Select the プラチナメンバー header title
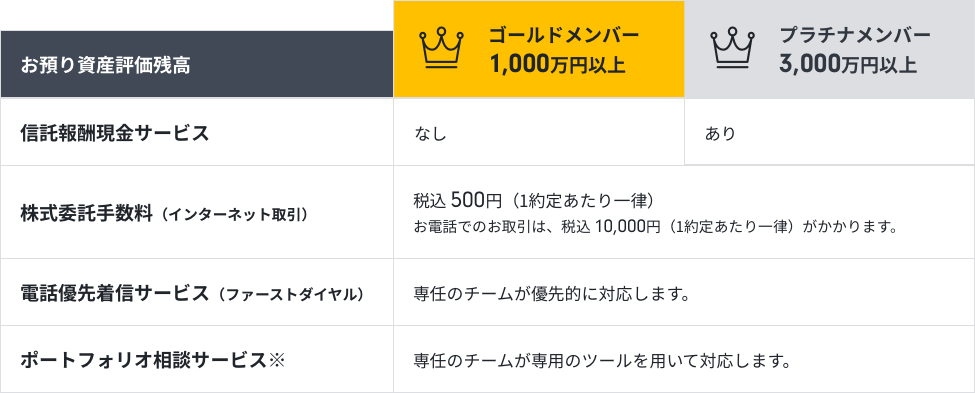 [x=855, y=35]
